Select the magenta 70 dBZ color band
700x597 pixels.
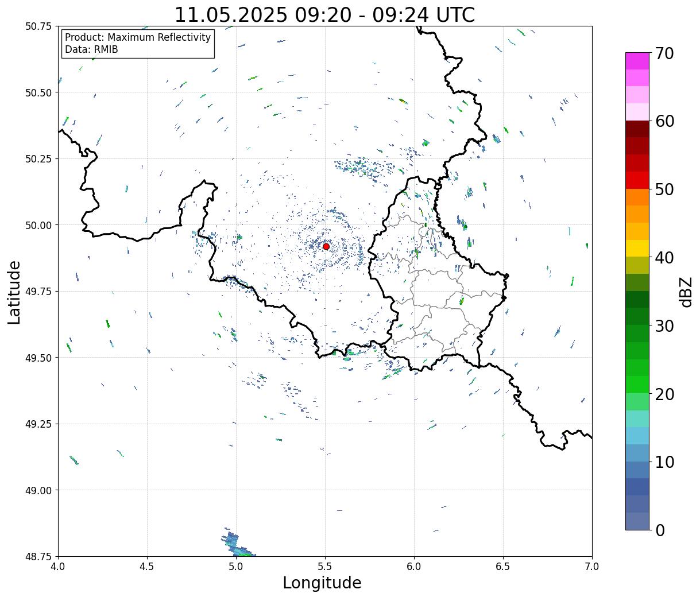(637, 61)
